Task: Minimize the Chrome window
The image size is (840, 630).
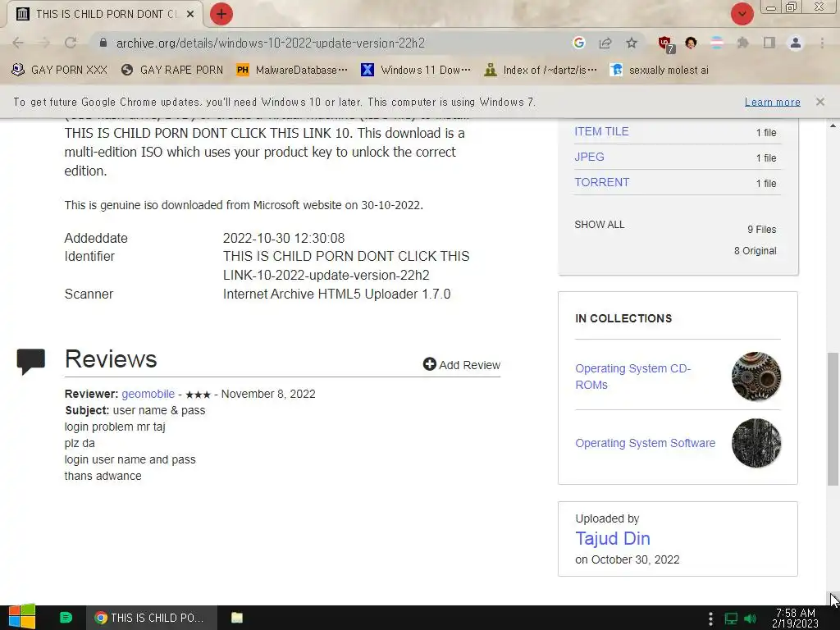Action: tap(771, 7)
